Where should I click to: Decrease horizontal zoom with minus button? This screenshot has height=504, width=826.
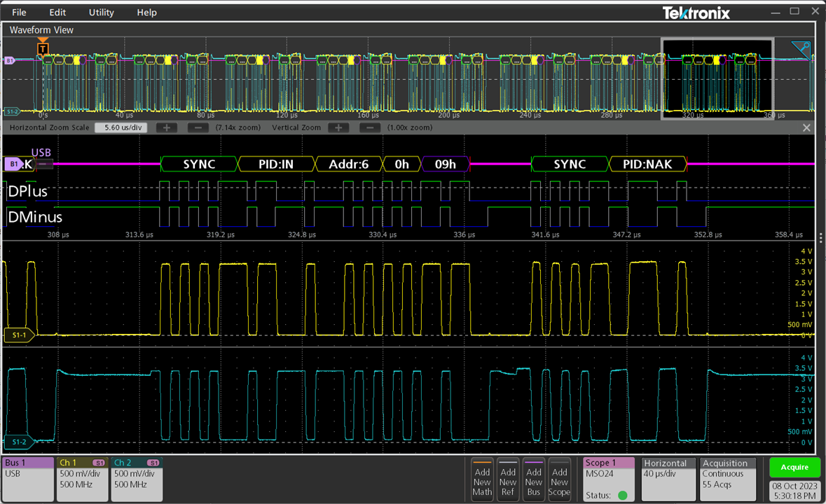198,127
